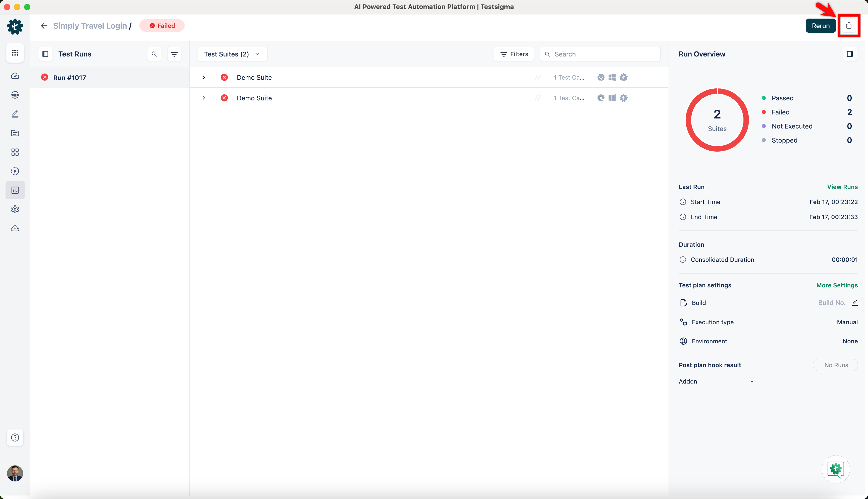Open the Test Runs filter icon
Image resolution: width=868 pixels, height=499 pixels.
coord(174,54)
